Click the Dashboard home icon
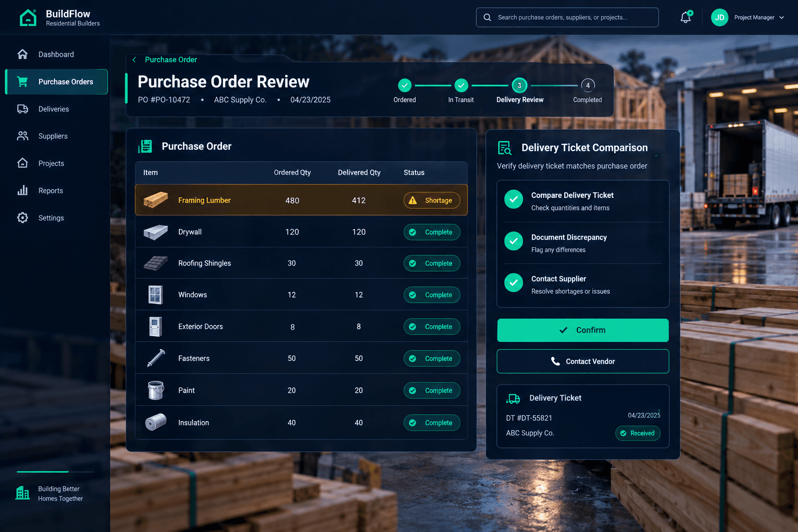 tap(22, 54)
